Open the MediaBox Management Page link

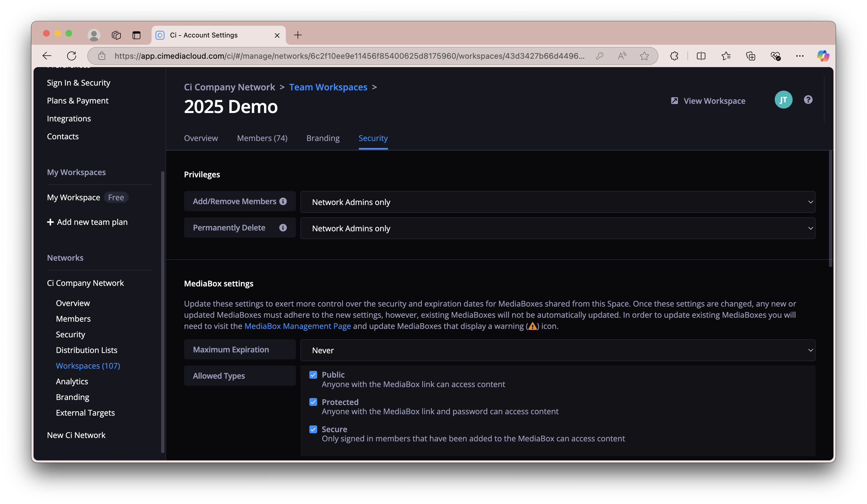click(298, 326)
